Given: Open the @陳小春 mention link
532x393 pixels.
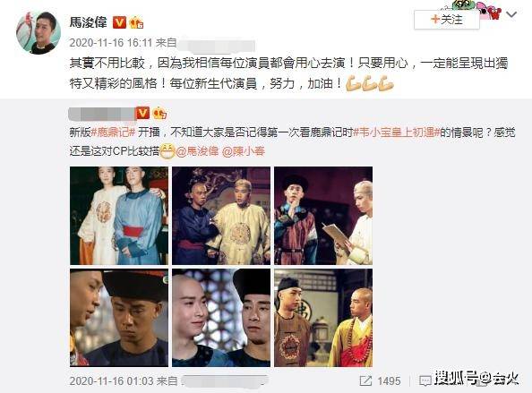Looking at the screenshot, I should 244,151.
